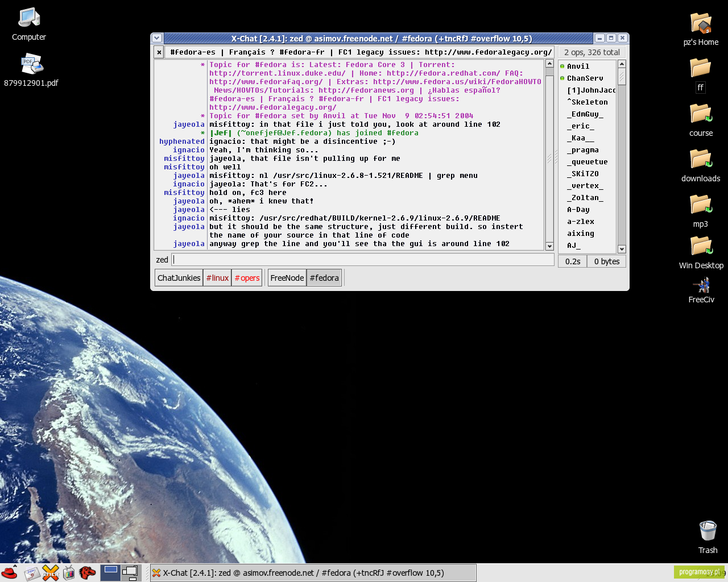Image resolution: width=728 pixels, height=582 pixels.
Task: Open the TV application launcher icon
Action: pos(69,573)
